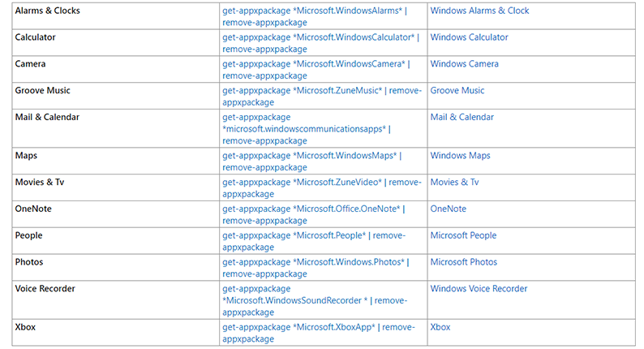Image resolution: width=644 pixels, height=349 pixels.
Task: Click the Groove Music link in right column
Action: 457,91
